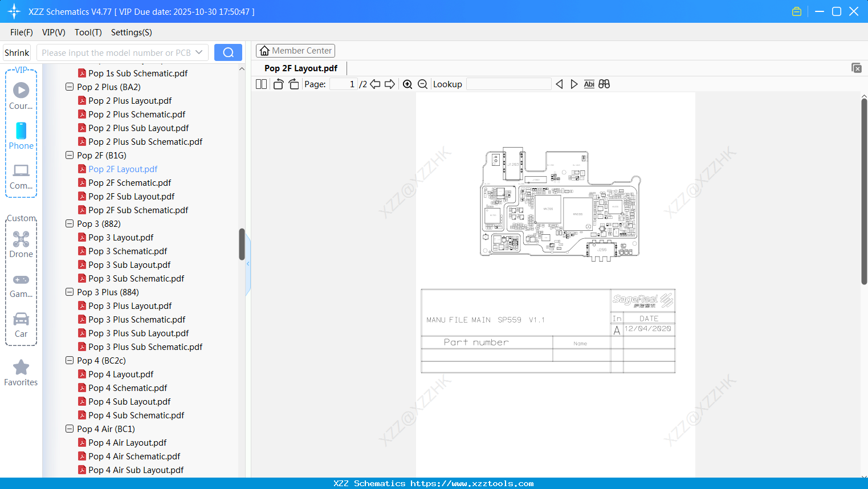Select the Pop 2F Layout.pdf tab

pyautogui.click(x=300, y=68)
